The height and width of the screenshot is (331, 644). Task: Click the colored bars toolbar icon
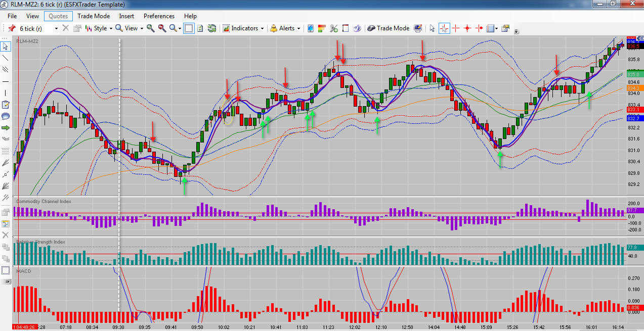(x=322, y=28)
